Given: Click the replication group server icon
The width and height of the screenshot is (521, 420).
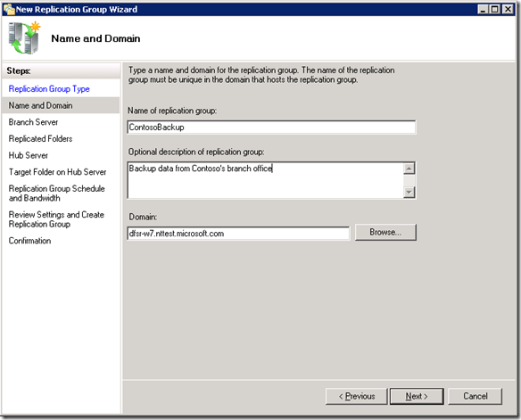Looking at the screenshot, I should (x=24, y=37).
